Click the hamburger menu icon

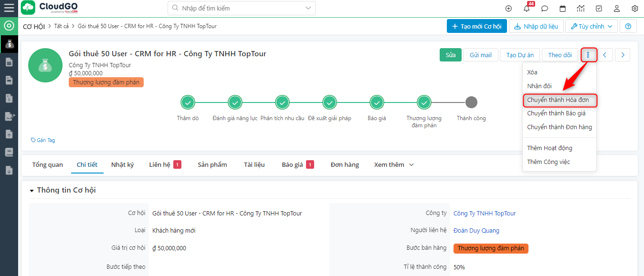(9, 8)
